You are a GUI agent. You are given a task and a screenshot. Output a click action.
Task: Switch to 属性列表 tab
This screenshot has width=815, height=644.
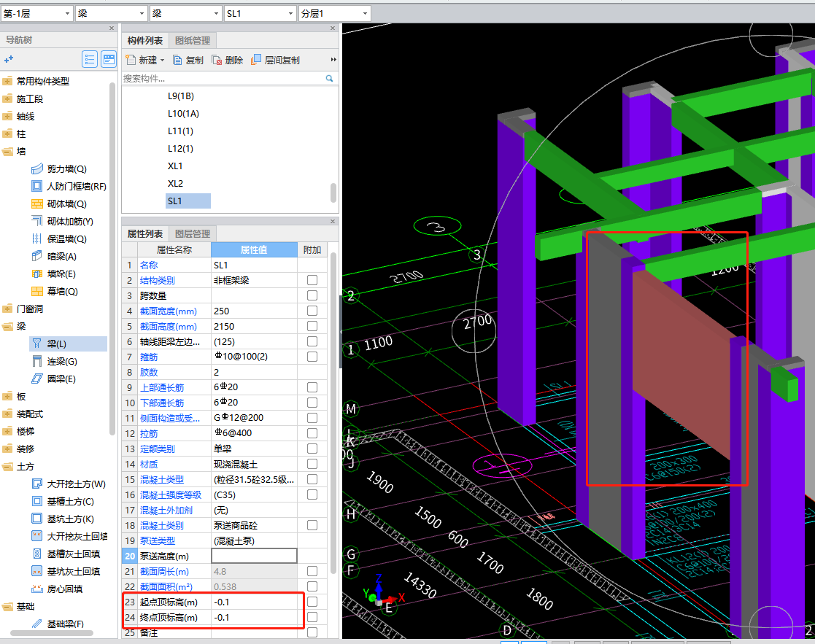(145, 233)
